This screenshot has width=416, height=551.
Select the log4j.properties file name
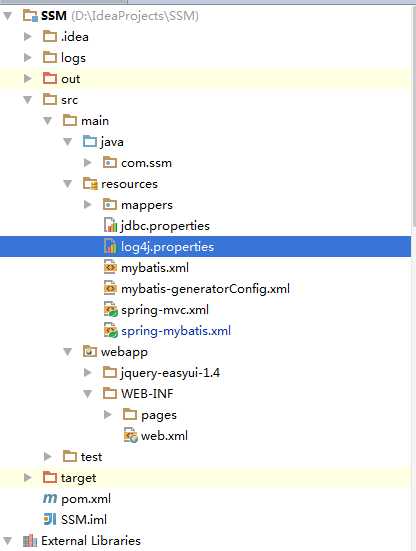click(x=167, y=247)
